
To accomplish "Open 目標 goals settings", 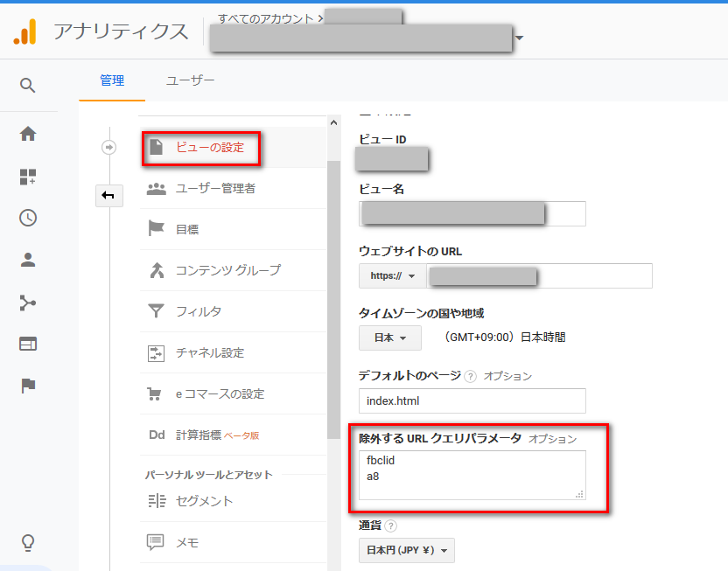I will (x=233, y=229).
